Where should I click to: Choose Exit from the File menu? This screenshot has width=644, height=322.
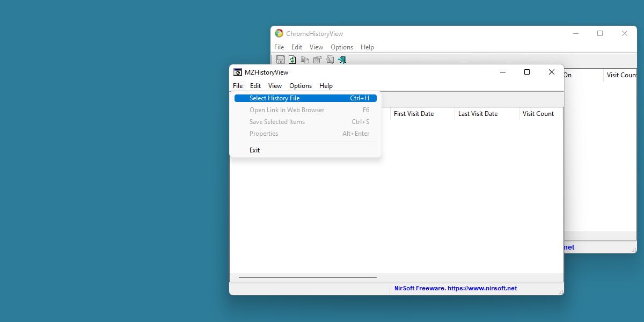point(305,150)
